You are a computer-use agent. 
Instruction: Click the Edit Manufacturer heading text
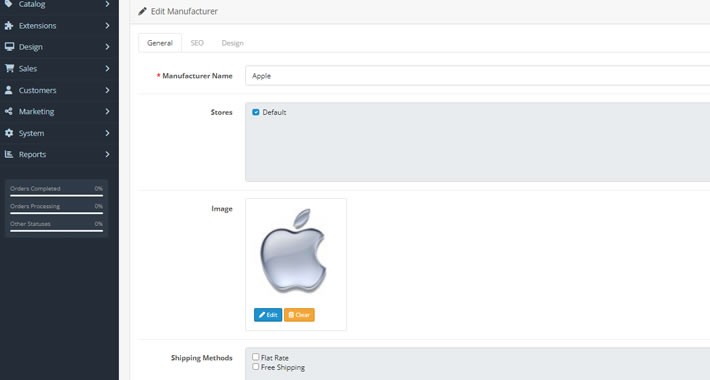pyautogui.click(x=184, y=11)
